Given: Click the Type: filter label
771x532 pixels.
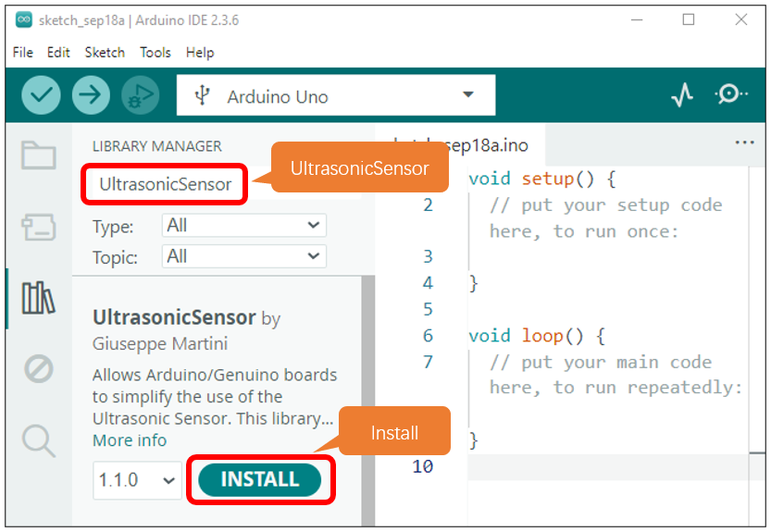Looking at the screenshot, I should (x=113, y=227).
